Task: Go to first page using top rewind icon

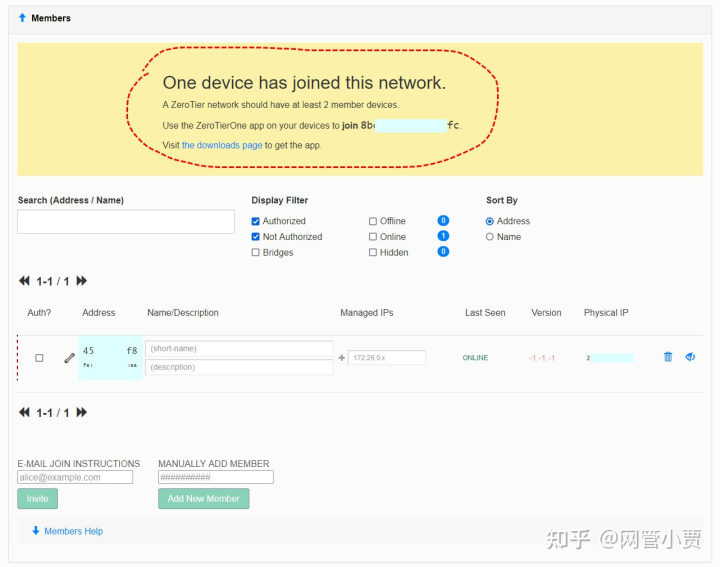Action: click(x=24, y=281)
